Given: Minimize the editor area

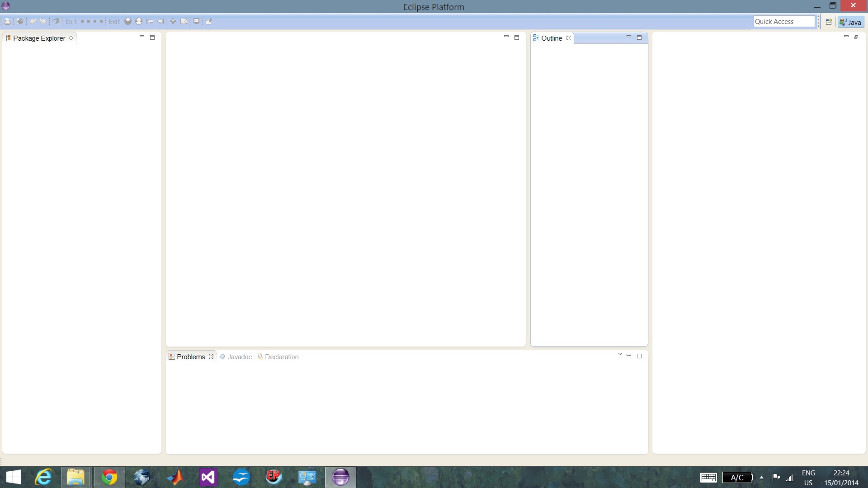Looking at the screenshot, I should point(506,37).
